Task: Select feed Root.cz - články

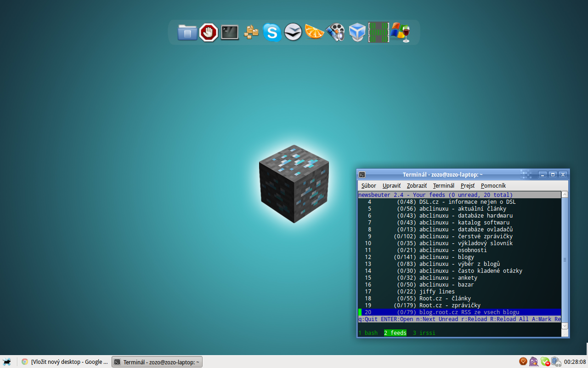Action: [459, 299]
